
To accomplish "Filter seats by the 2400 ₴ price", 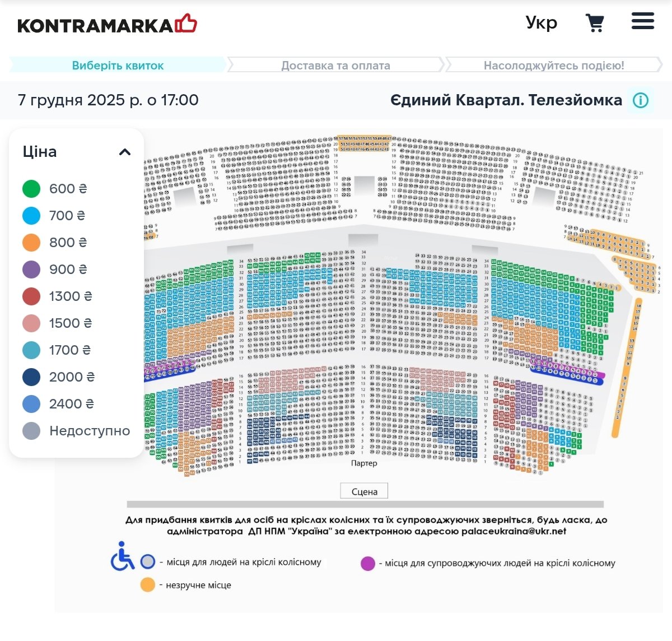I will pyautogui.click(x=31, y=404).
